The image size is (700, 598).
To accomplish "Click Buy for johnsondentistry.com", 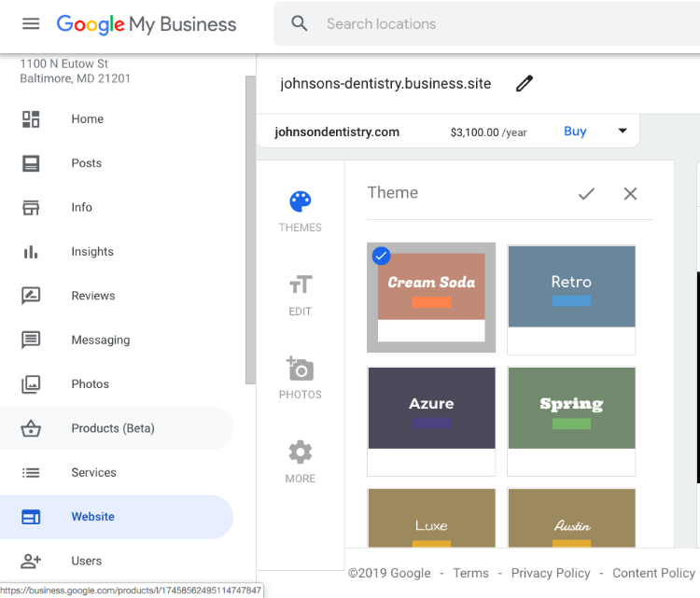I will 575,132.
